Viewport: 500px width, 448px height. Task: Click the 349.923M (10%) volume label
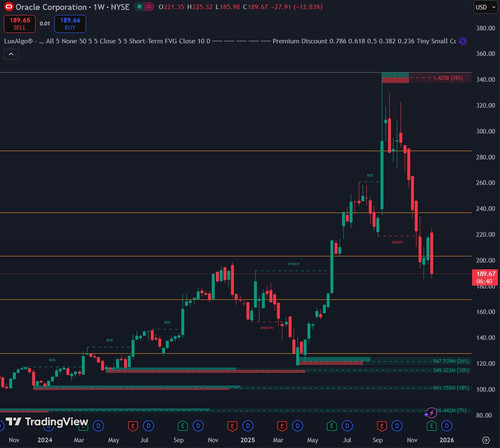451,370
